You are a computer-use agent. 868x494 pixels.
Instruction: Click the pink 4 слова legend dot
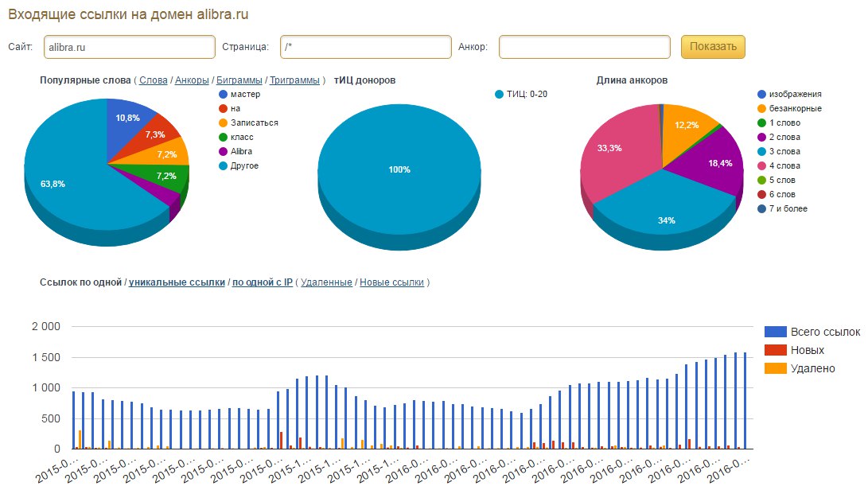pos(762,166)
